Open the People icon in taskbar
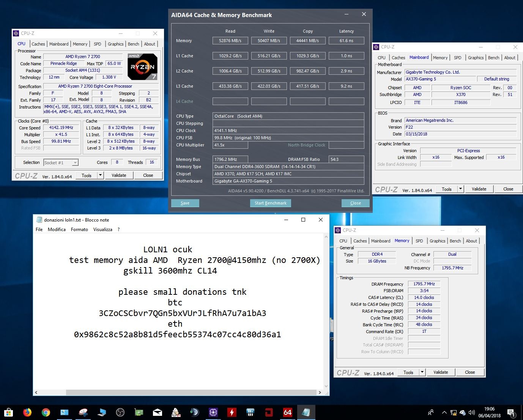Image resolution: width=523 pixels, height=420 pixels. pos(431,412)
